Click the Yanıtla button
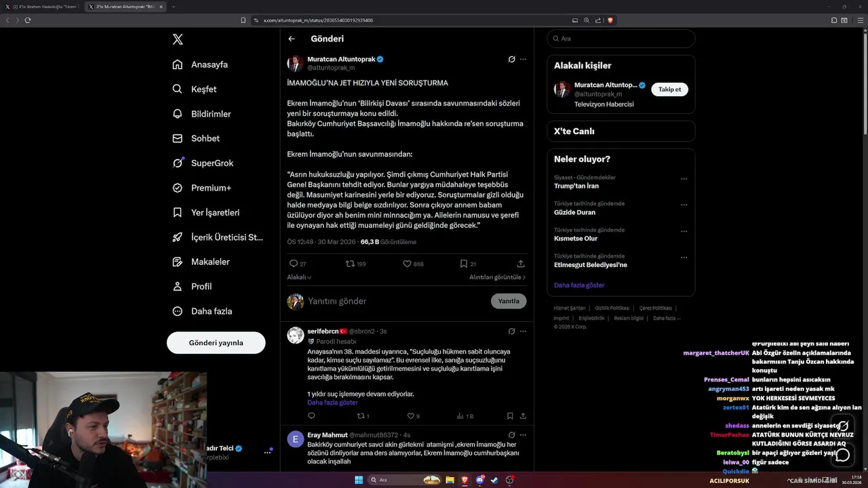This screenshot has width=868, height=488. point(509,301)
